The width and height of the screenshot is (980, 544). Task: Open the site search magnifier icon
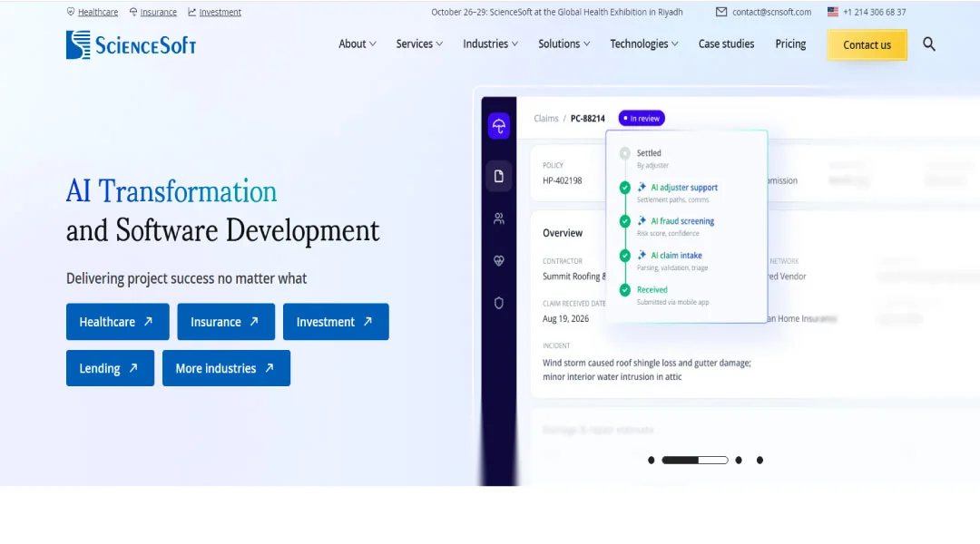tap(929, 44)
